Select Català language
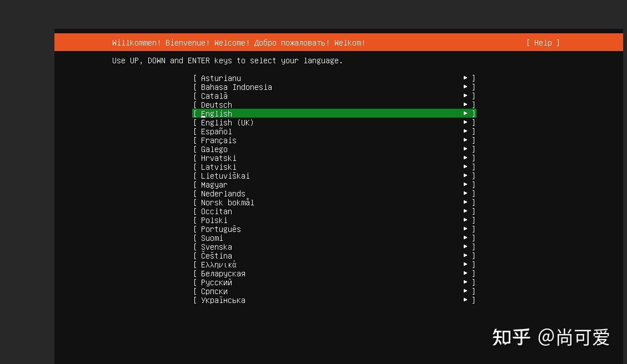627x364 pixels. (x=334, y=96)
